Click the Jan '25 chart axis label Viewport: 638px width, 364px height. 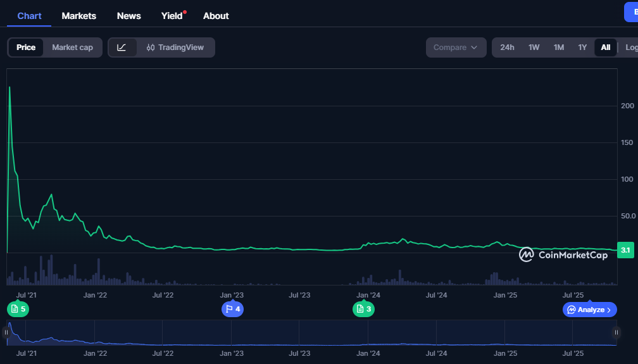(505, 295)
